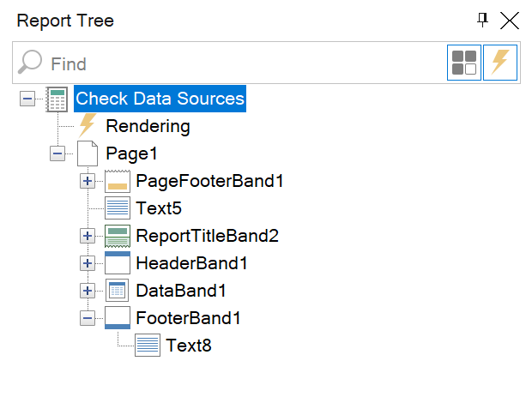Viewport: 532px width, 403px height.
Task: Expand the PageFooterBand1 node
Action: pyautogui.click(x=88, y=181)
